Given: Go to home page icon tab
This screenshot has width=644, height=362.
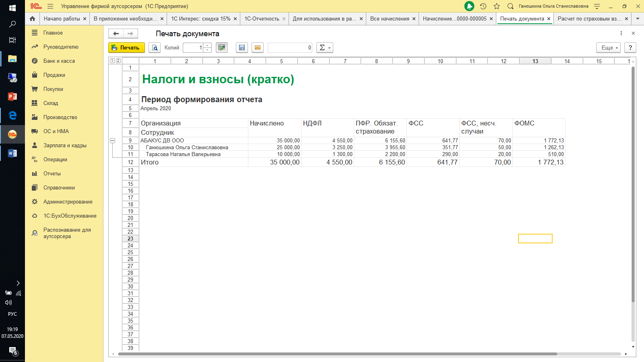Looking at the screenshot, I should click(33, 19).
